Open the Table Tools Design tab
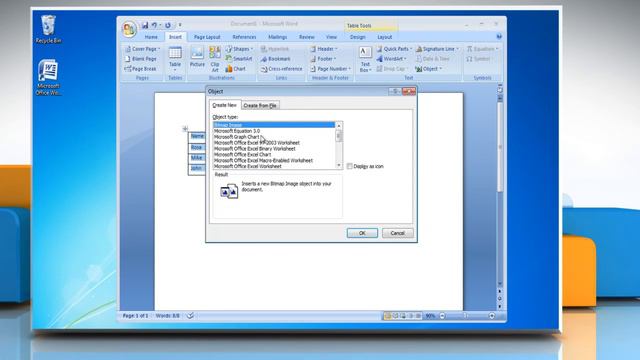This screenshot has width=640, height=360. (x=358, y=37)
